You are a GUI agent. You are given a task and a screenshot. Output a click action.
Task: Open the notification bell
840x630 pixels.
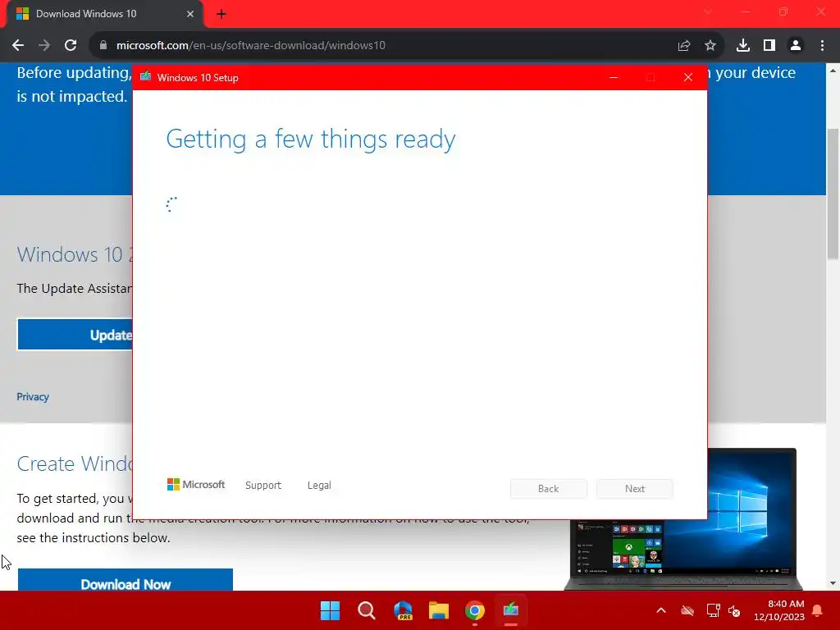coord(818,610)
